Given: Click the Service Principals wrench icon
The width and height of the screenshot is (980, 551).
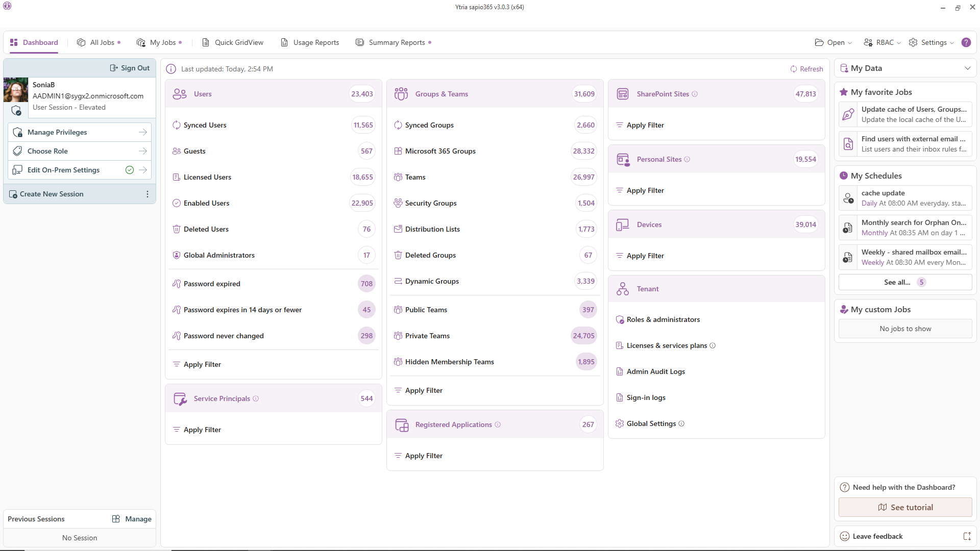Looking at the screenshot, I should (x=180, y=398).
